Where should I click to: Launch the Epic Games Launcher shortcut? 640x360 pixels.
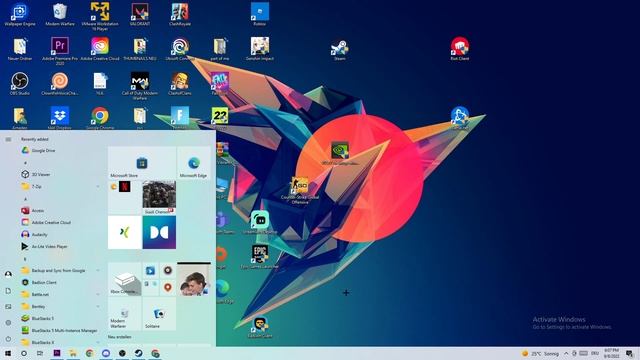(260, 256)
